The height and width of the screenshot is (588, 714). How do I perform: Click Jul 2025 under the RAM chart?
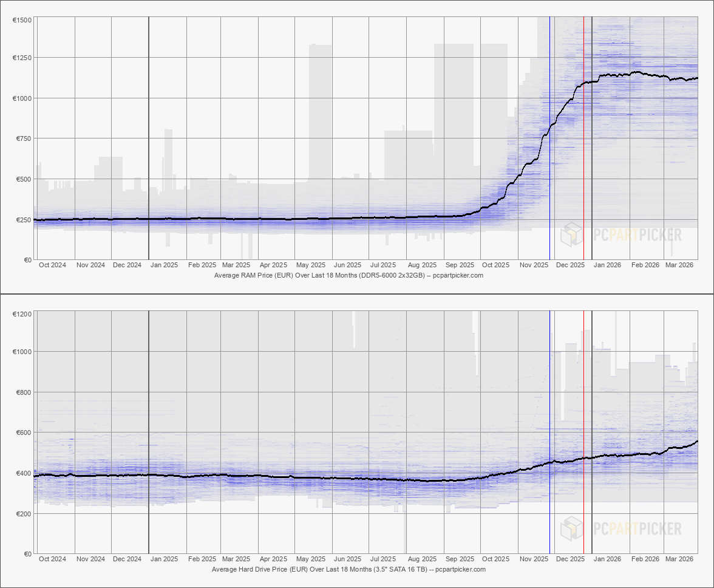point(383,265)
